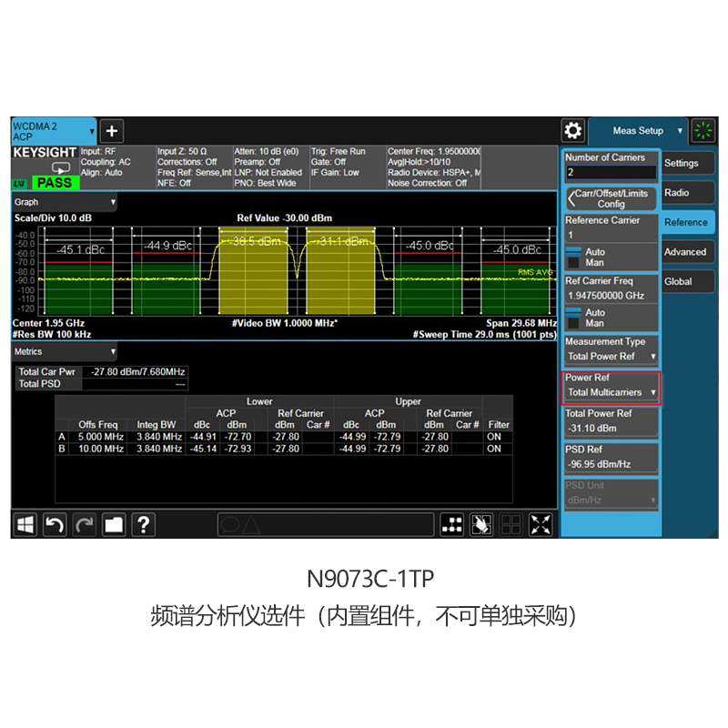Image resolution: width=728 pixels, height=728 pixels.
Task: Undo the last action
Action: point(55,525)
